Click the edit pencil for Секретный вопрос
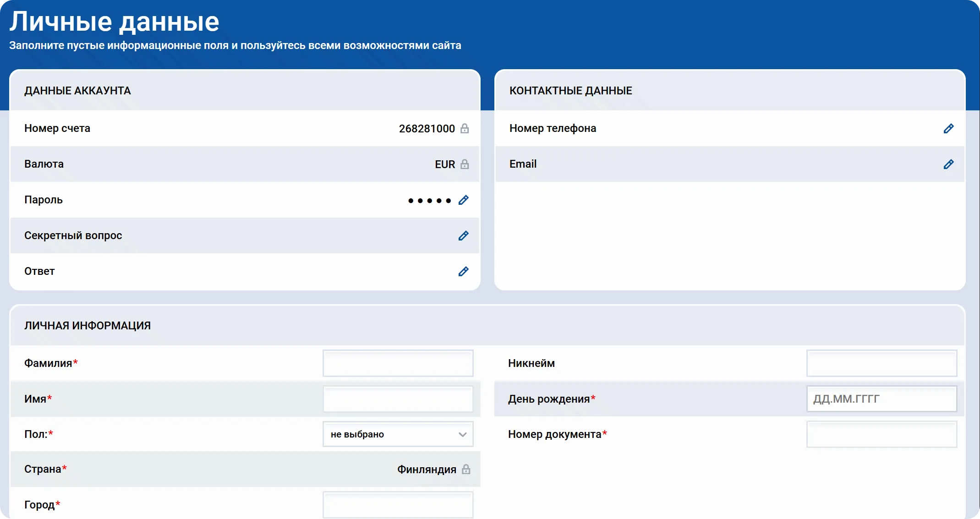 tap(464, 235)
